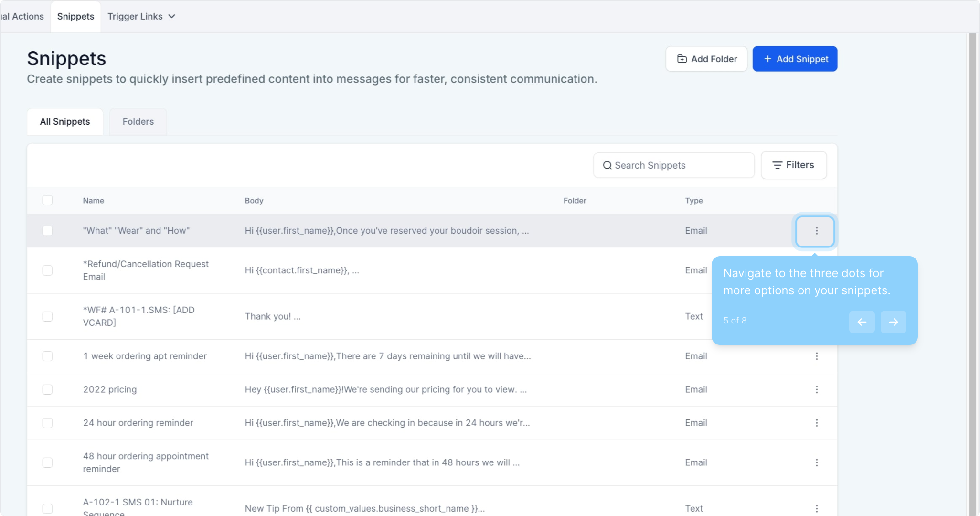980x516 pixels.
Task: Select the 24 hour ordering reminder checkbox
Action: click(47, 423)
